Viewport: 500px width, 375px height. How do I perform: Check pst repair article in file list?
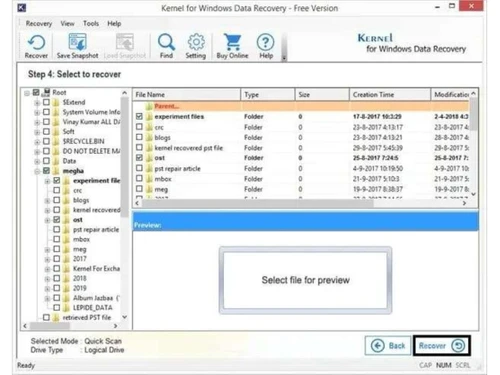(x=139, y=168)
